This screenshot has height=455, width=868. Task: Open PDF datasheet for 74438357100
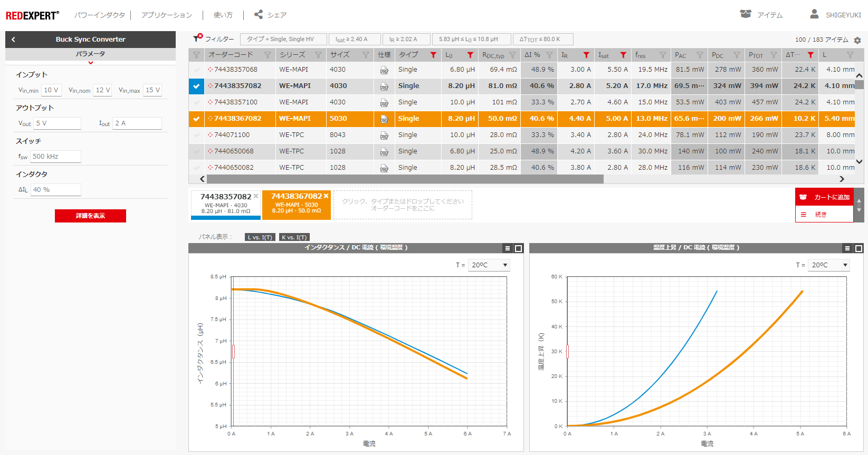point(384,103)
